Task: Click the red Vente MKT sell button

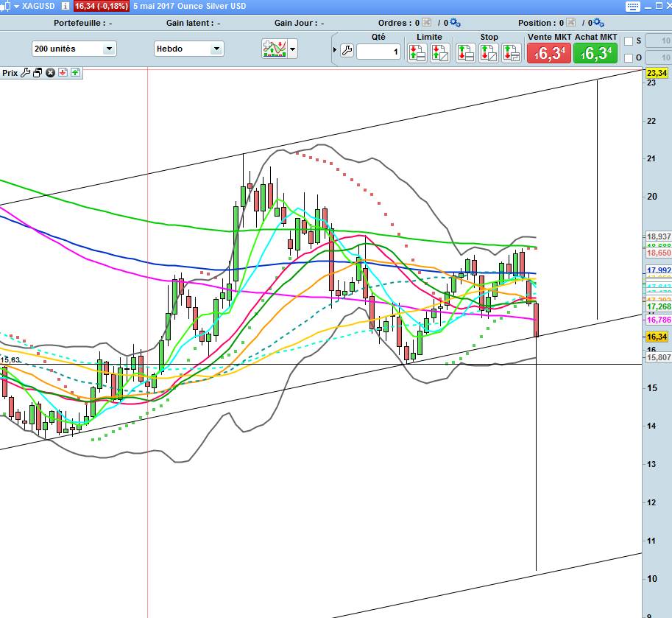Action: (548, 53)
